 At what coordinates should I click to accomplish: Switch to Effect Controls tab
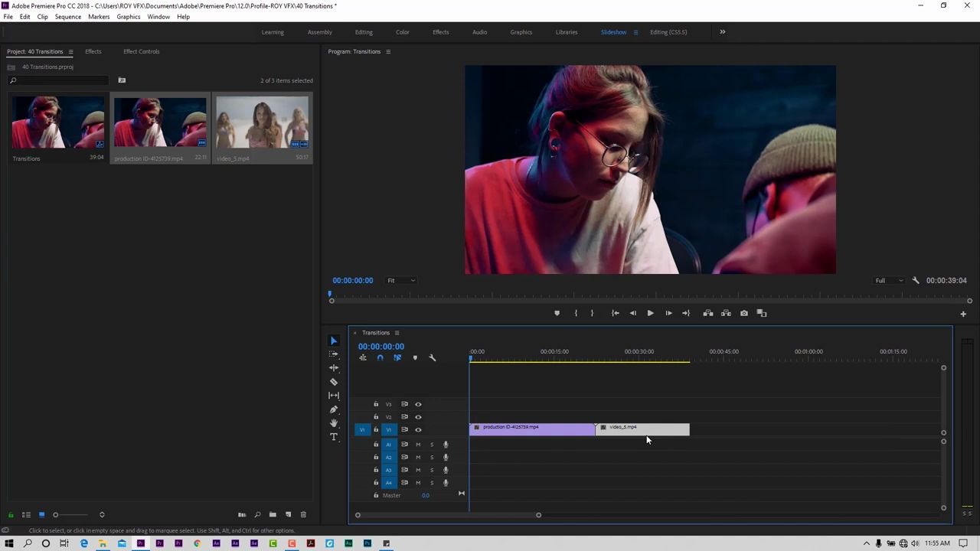pyautogui.click(x=142, y=51)
